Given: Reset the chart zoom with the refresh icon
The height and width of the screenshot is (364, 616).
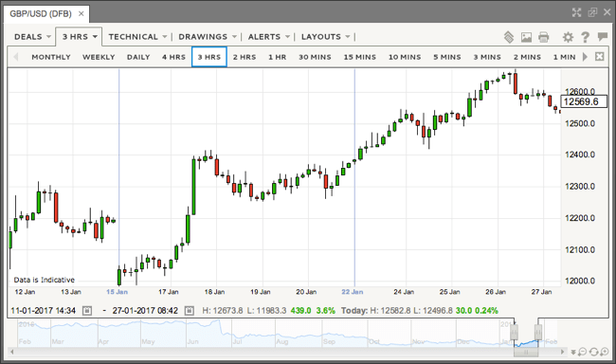Looking at the screenshot, I should tap(593, 352).
